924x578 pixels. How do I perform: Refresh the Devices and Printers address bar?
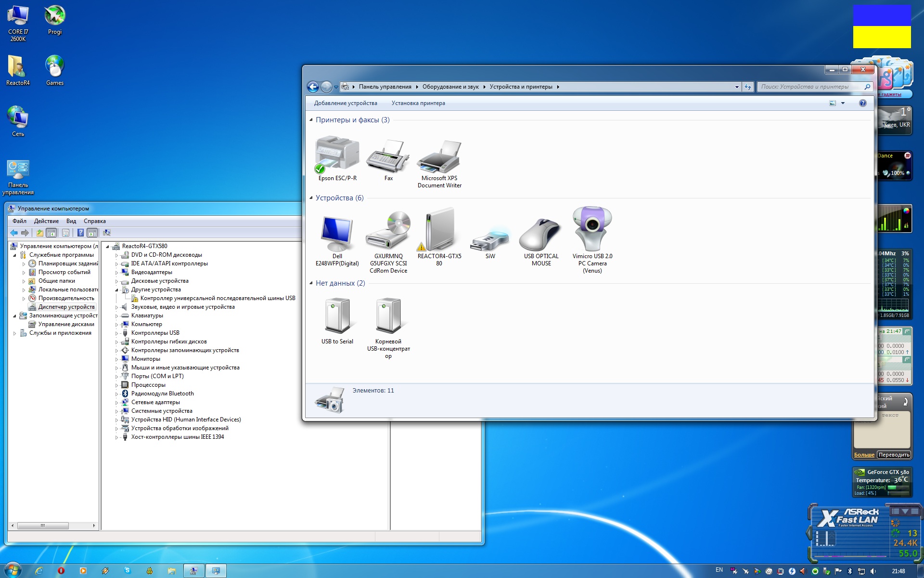(747, 87)
